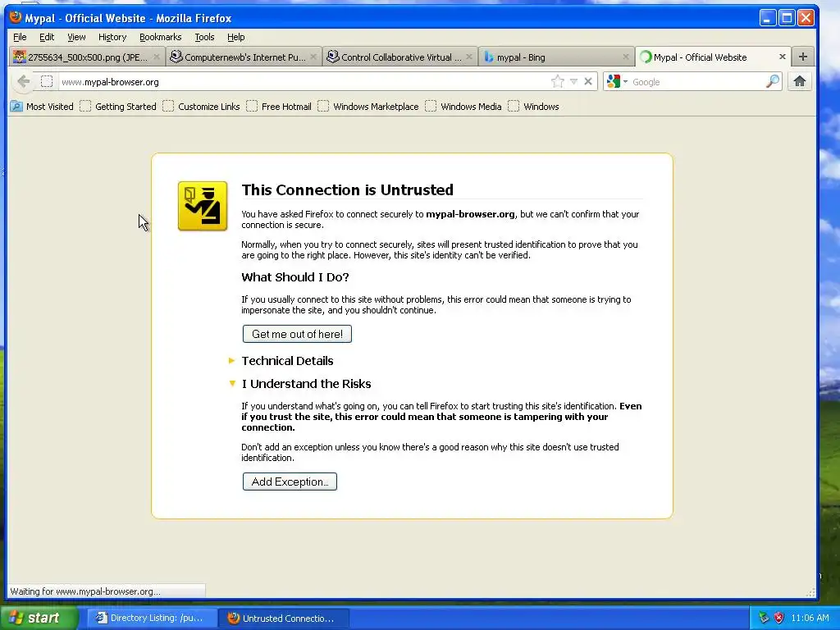Open the Windows bookmark in bookmarks toolbar
The width and height of the screenshot is (840, 630).
click(533, 107)
